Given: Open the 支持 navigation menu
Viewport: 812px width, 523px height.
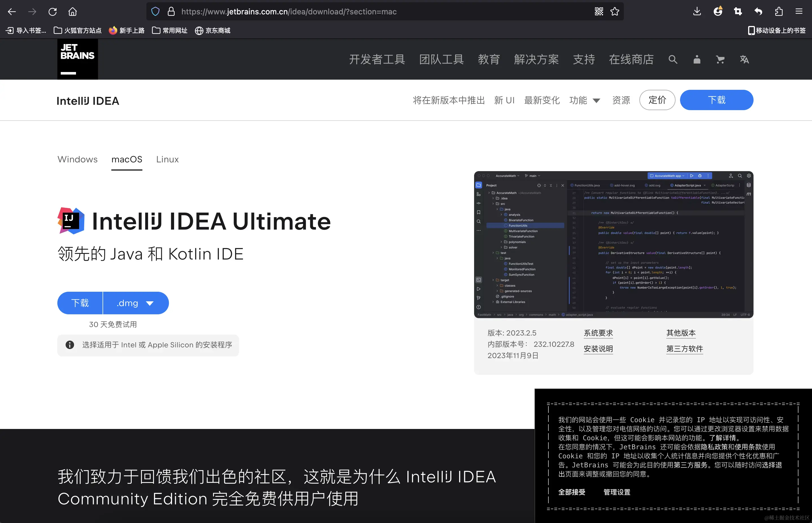Looking at the screenshot, I should [584, 59].
